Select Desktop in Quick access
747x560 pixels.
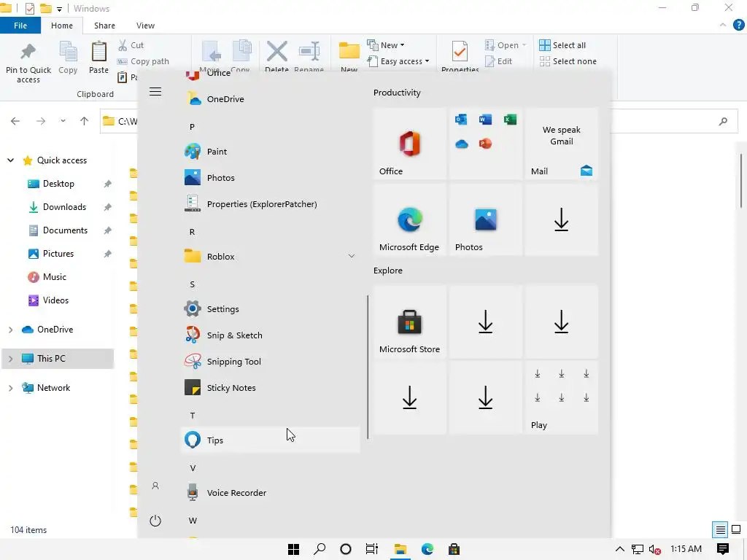tap(58, 184)
